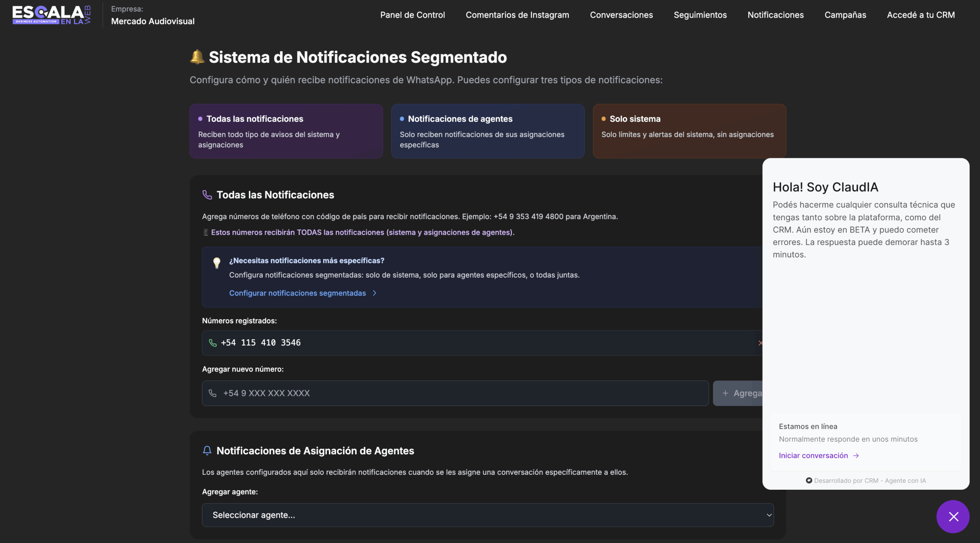This screenshot has width=980, height=543.
Task: Click "Accedé a tu CRM"
Action: click(921, 15)
